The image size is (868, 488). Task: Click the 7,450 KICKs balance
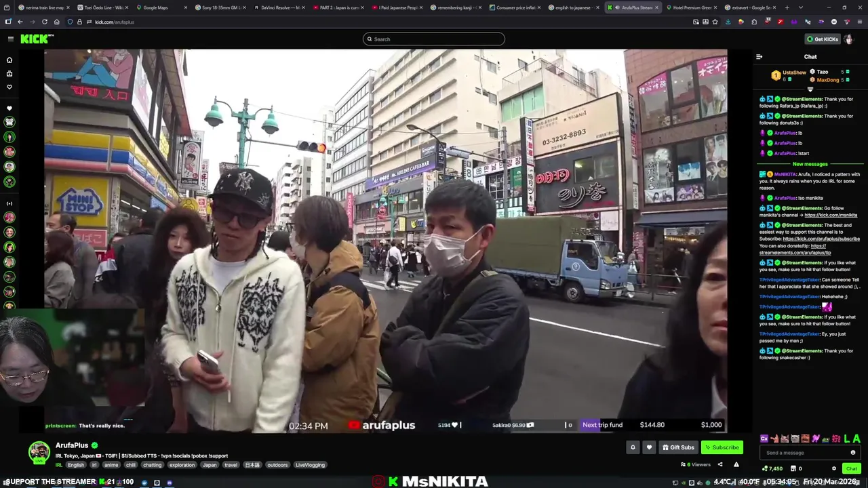click(772, 468)
